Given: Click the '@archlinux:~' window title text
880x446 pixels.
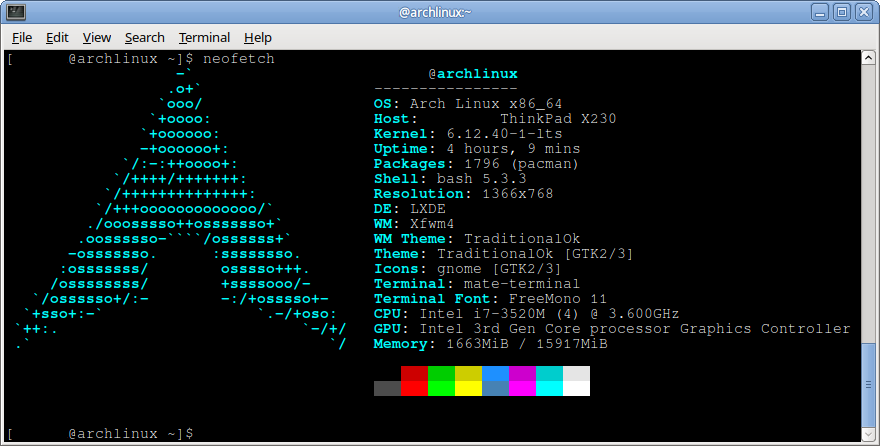Looking at the screenshot, I should 435,12.
